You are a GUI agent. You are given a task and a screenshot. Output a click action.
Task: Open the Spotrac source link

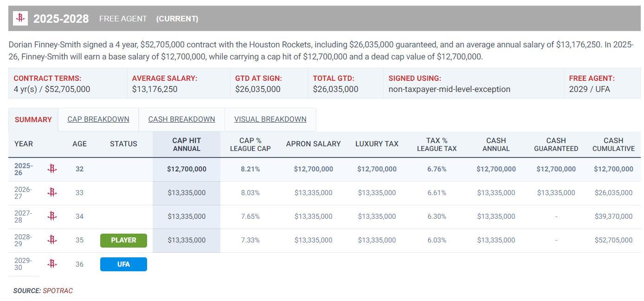point(58,291)
